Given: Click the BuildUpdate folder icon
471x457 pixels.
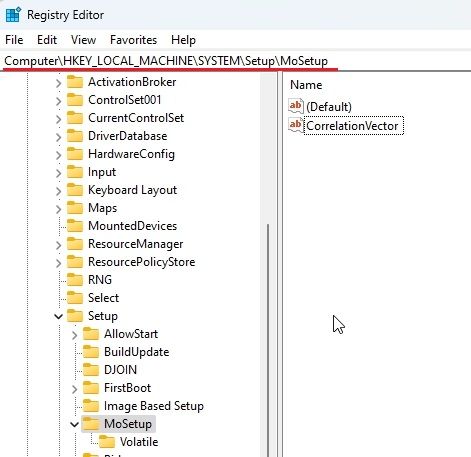Looking at the screenshot, I should [x=91, y=352].
